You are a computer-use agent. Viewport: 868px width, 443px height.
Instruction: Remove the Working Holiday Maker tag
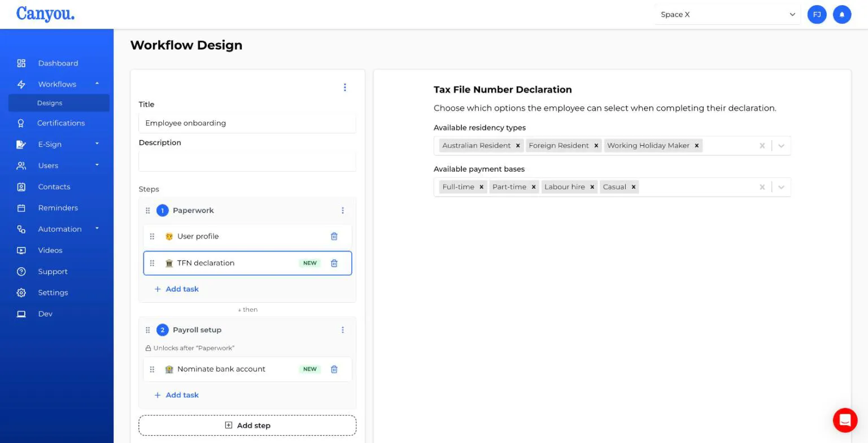point(696,146)
